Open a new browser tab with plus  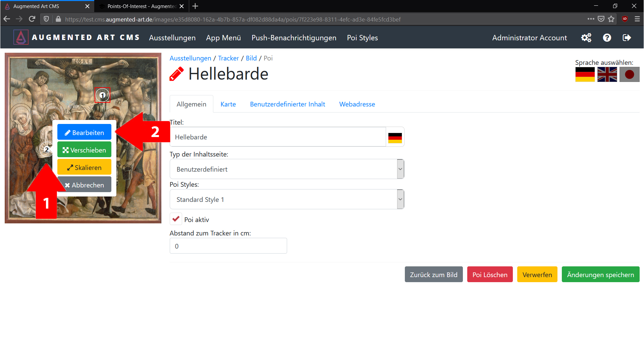[x=195, y=6]
